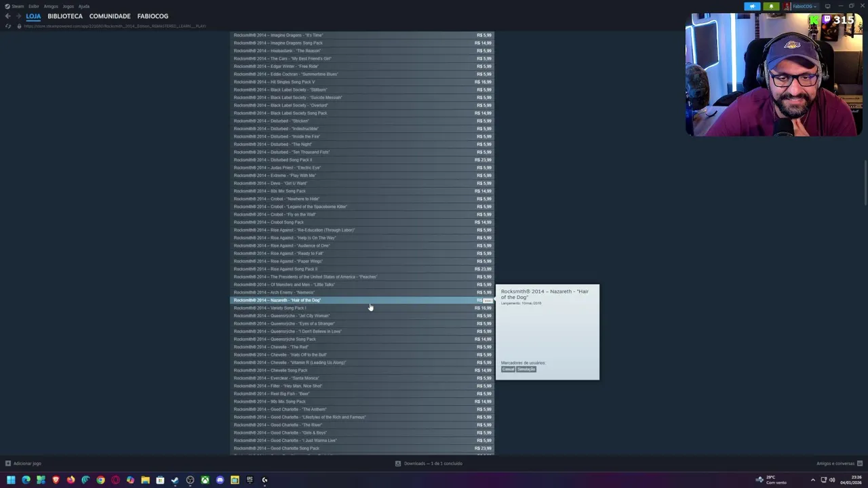Screen dimensions: 868x488
Task: Open Good Charlotte Song Pack DLC
Action: (363, 448)
